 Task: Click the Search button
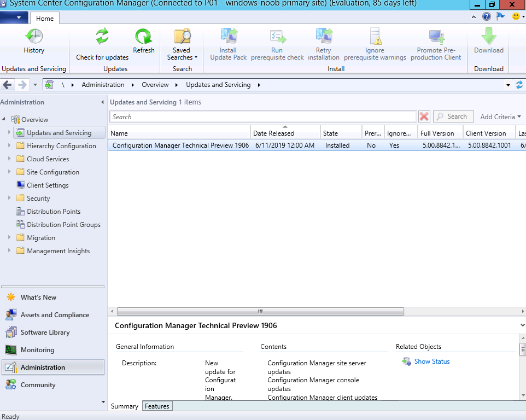click(x=453, y=116)
